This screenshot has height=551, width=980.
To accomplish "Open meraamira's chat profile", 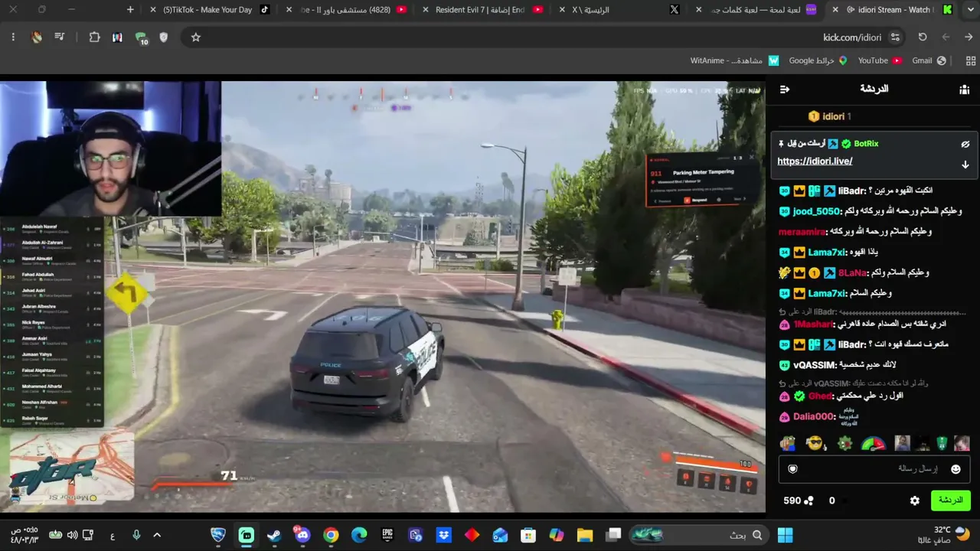I will point(803,232).
